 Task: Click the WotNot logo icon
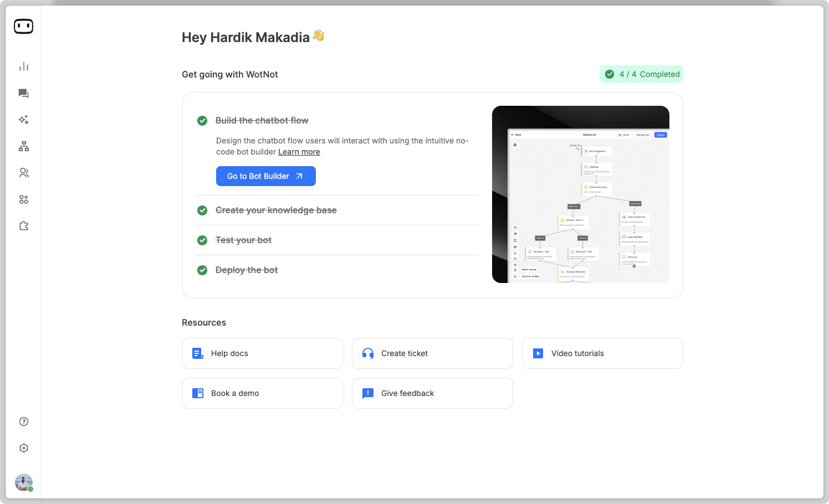[23, 26]
